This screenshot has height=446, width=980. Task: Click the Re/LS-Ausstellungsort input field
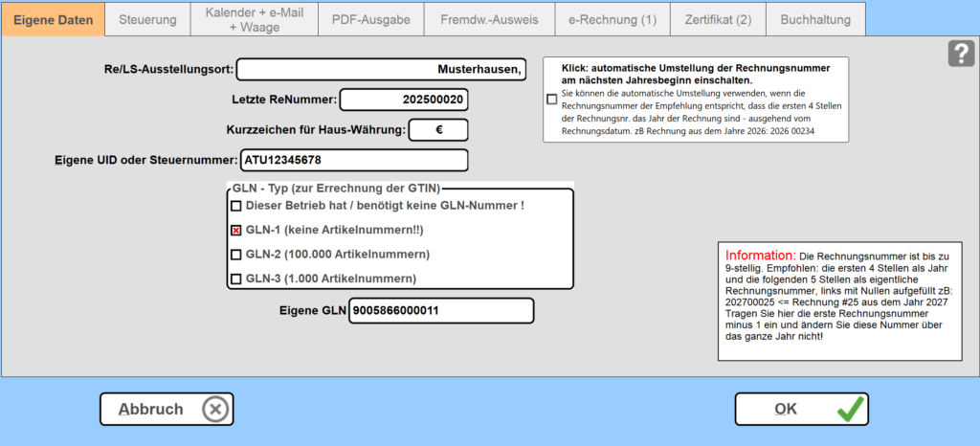[381, 70]
